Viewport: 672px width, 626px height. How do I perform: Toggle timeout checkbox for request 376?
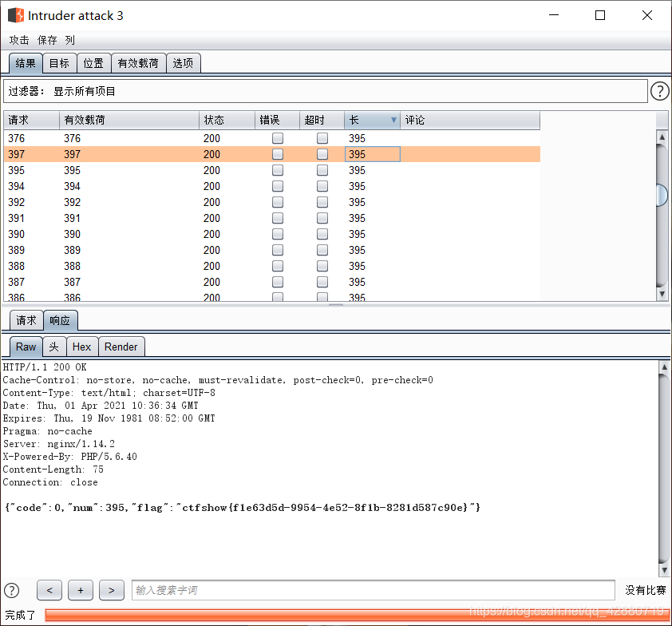click(322, 138)
